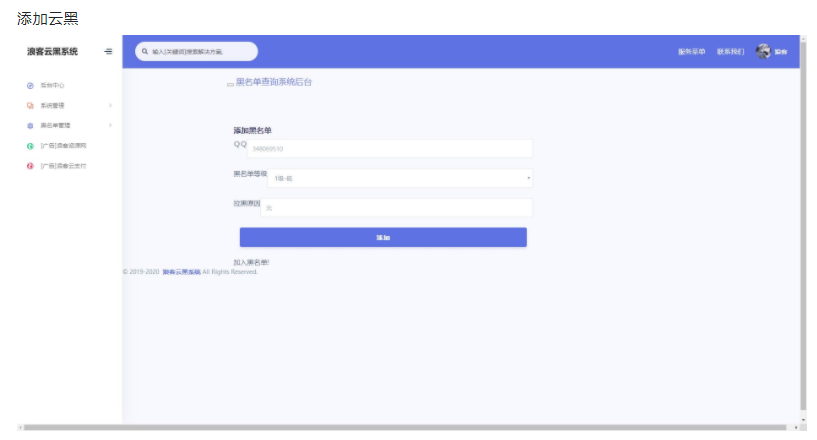Click the 系统管理 sidebar icon
This screenshot has width=817, height=440.
(30, 105)
